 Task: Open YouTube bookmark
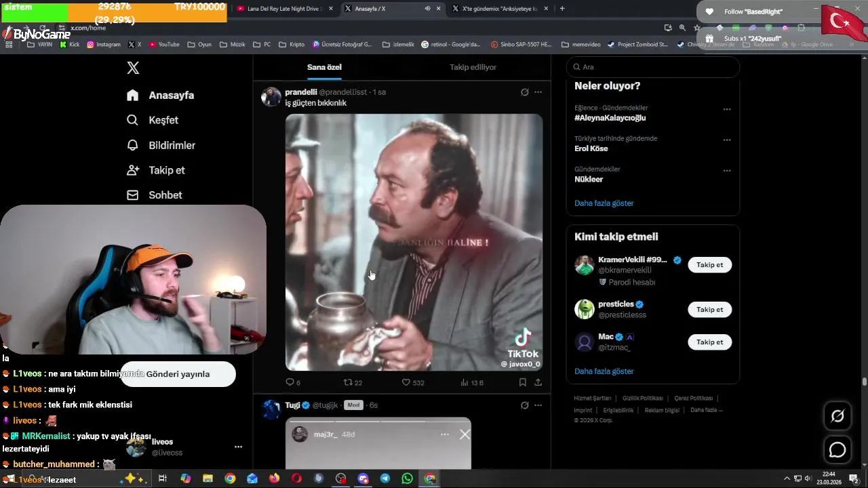(x=164, y=45)
